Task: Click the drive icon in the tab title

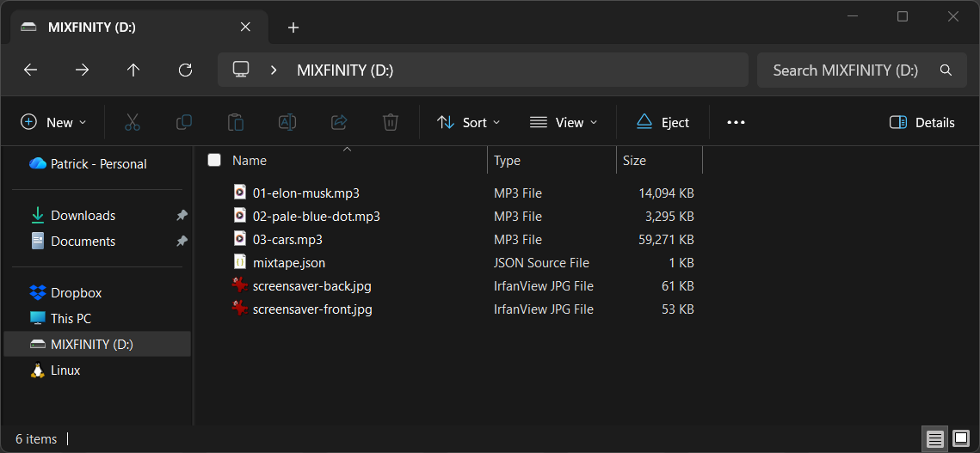Action: (x=28, y=27)
